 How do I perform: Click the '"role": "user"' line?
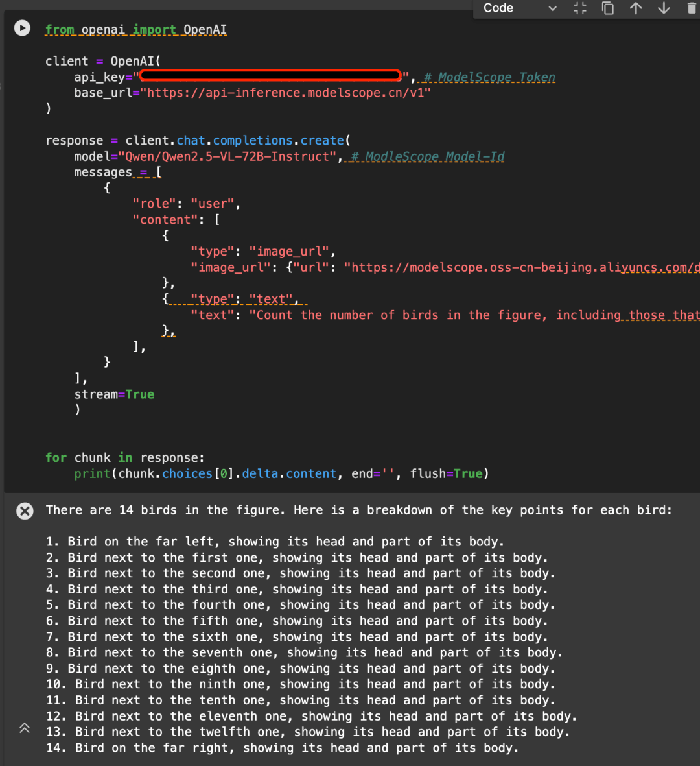coord(187,204)
